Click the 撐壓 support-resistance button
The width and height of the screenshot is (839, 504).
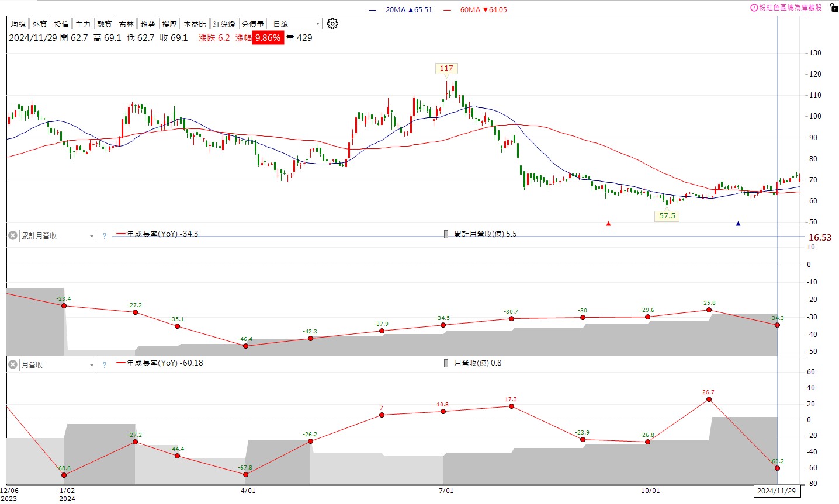[x=169, y=24]
